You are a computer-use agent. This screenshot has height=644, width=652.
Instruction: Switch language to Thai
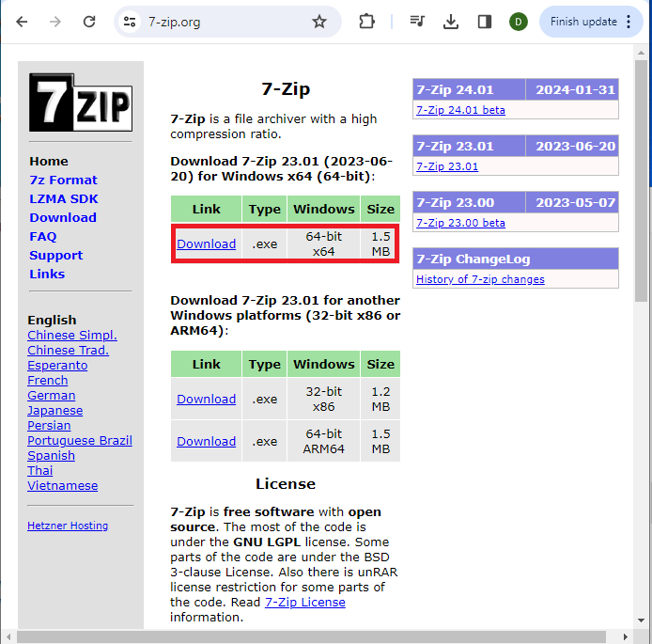point(39,470)
